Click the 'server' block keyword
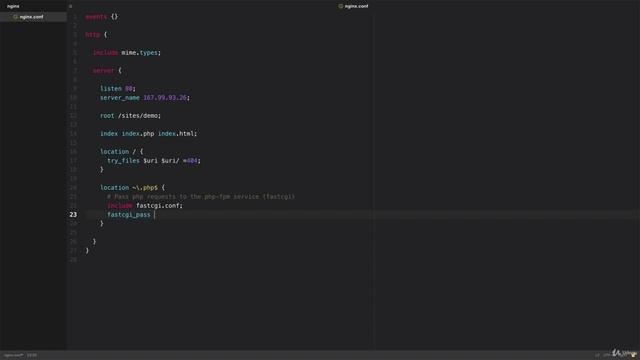This screenshot has height=360, width=640. (103, 71)
